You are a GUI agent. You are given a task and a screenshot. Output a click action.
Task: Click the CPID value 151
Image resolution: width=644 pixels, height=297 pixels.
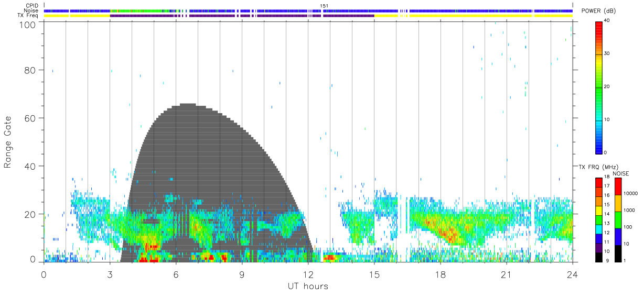(x=324, y=6)
